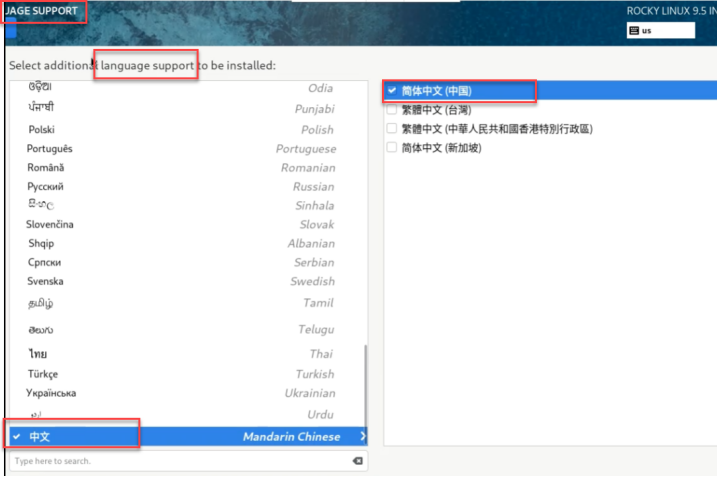Clear the language search field
717x477 pixels.
[357, 461]
